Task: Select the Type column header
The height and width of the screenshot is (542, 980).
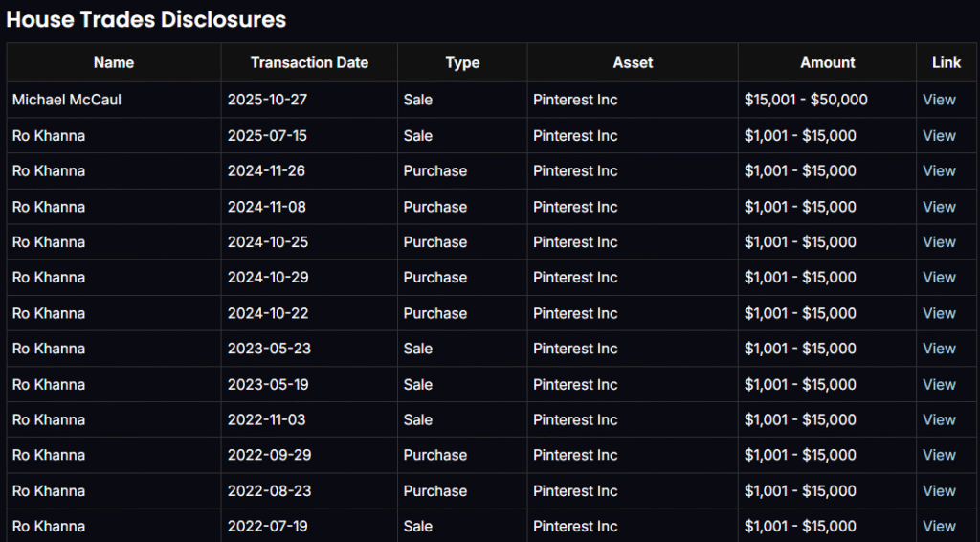Action: click(x=462, y=62)
